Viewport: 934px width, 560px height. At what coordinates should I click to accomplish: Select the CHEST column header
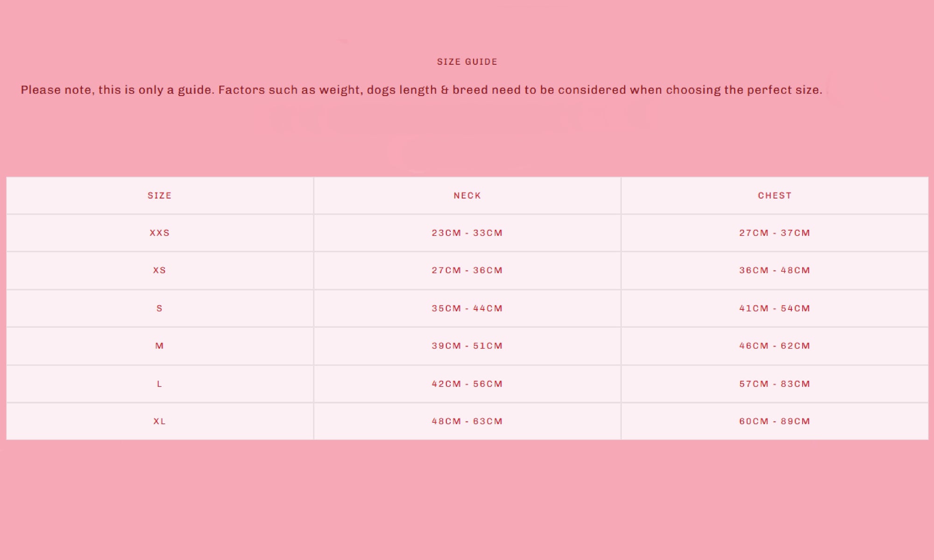click(x=774, y=196)
